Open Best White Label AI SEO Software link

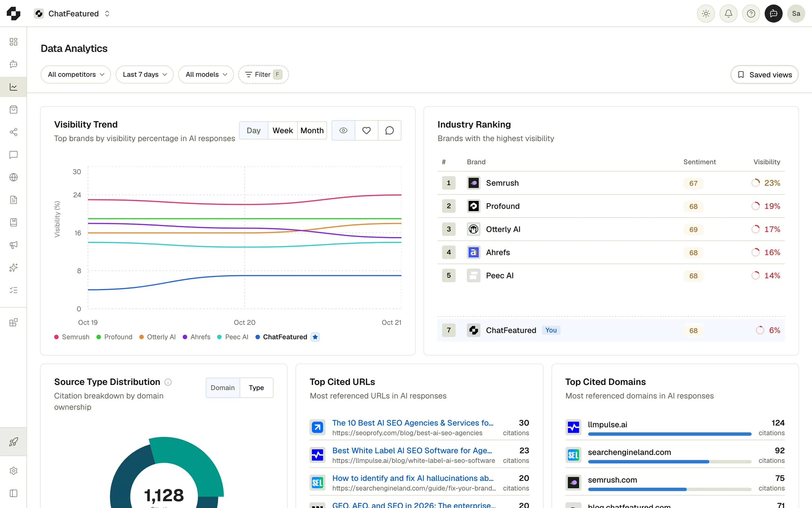pos(412,450)
